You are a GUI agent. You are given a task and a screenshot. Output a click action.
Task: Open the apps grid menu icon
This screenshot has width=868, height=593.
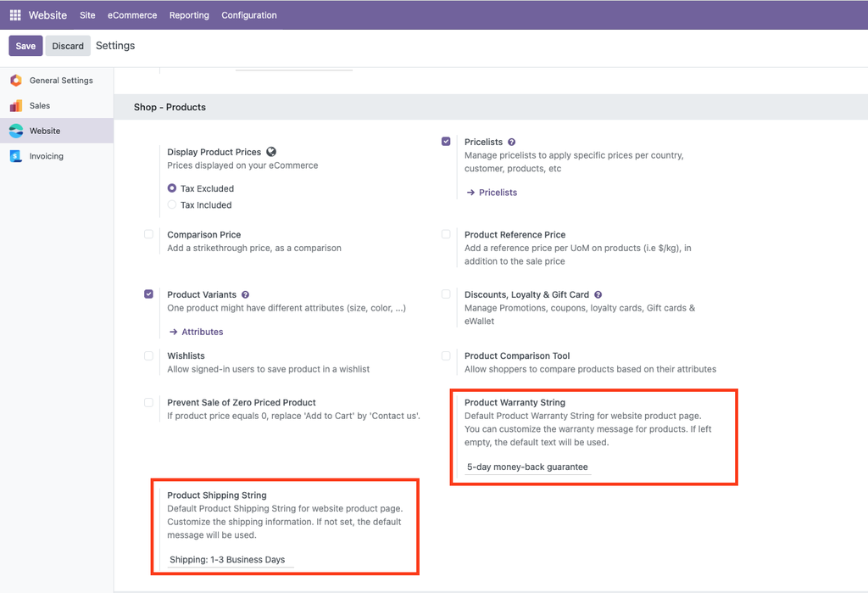pos(15,15)
